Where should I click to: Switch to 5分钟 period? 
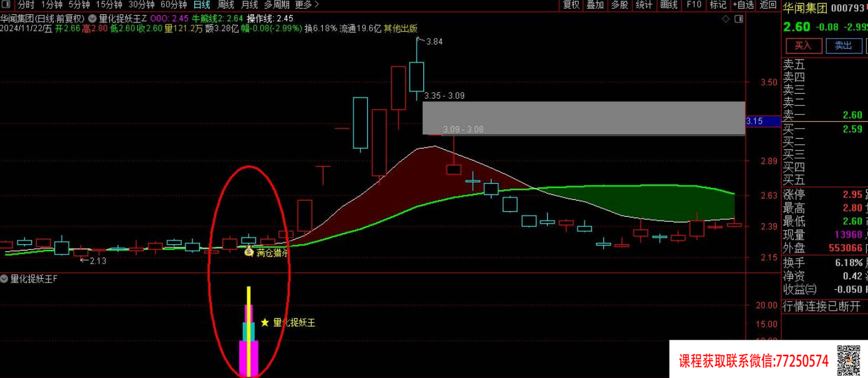79,4
